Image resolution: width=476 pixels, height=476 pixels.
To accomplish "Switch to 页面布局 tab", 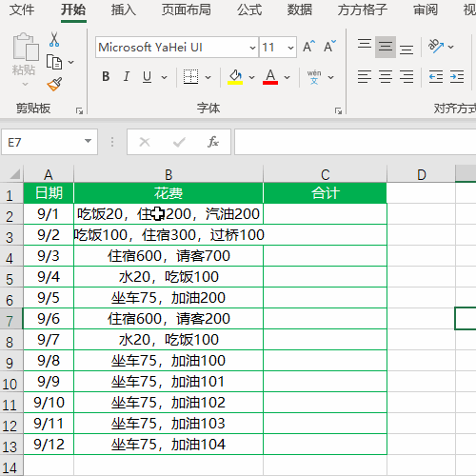I will click(x=187, y=10).
